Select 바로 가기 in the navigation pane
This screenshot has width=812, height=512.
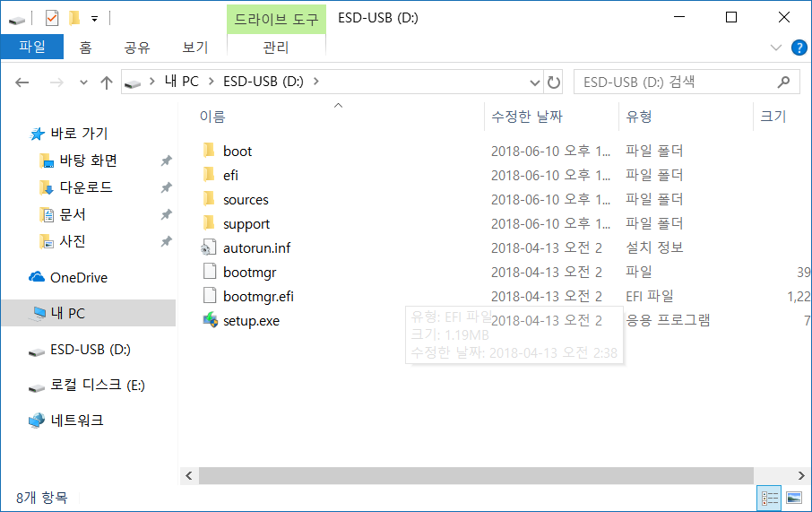[x=79, y=134]
